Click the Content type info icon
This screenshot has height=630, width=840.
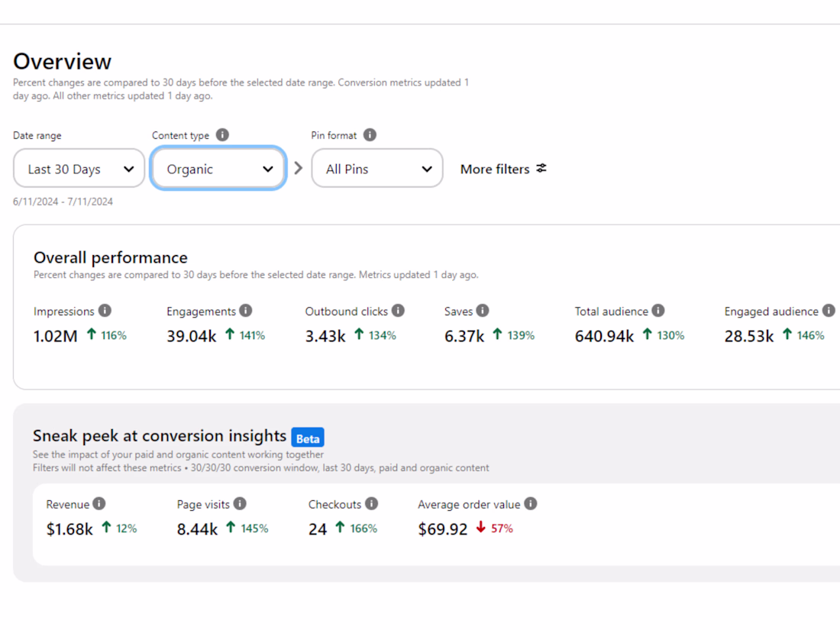tap(222, 135)
